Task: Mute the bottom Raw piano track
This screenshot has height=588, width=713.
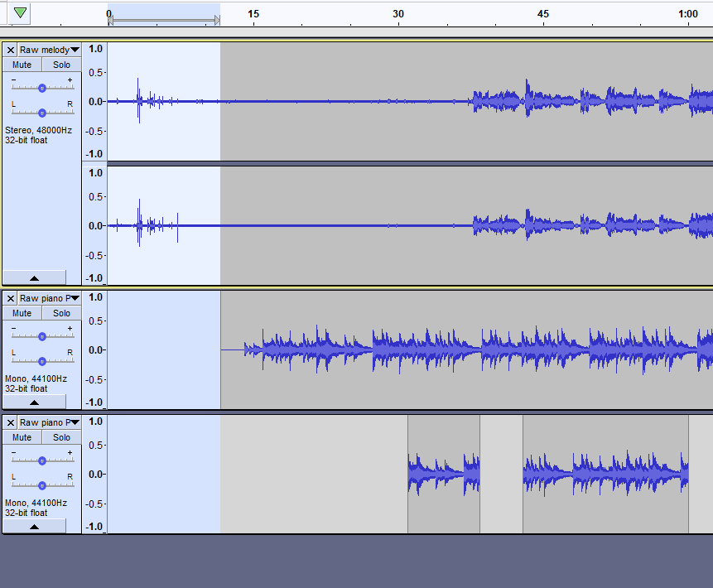Action: point(22,437)
